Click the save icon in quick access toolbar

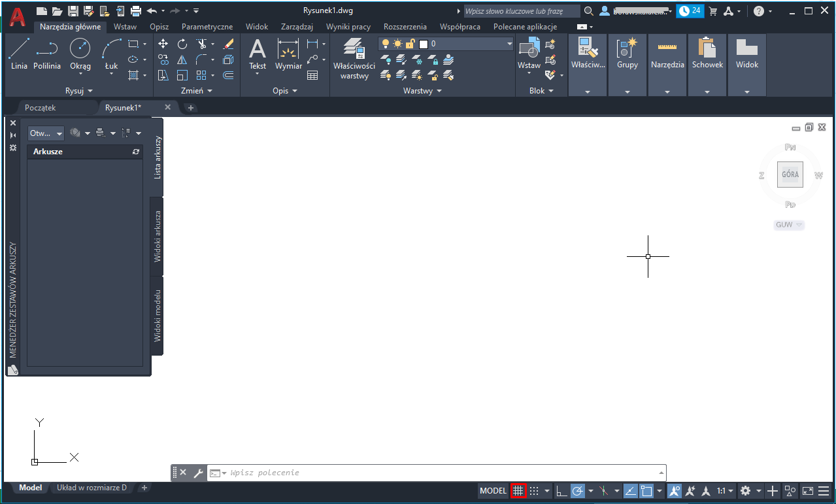73,10
